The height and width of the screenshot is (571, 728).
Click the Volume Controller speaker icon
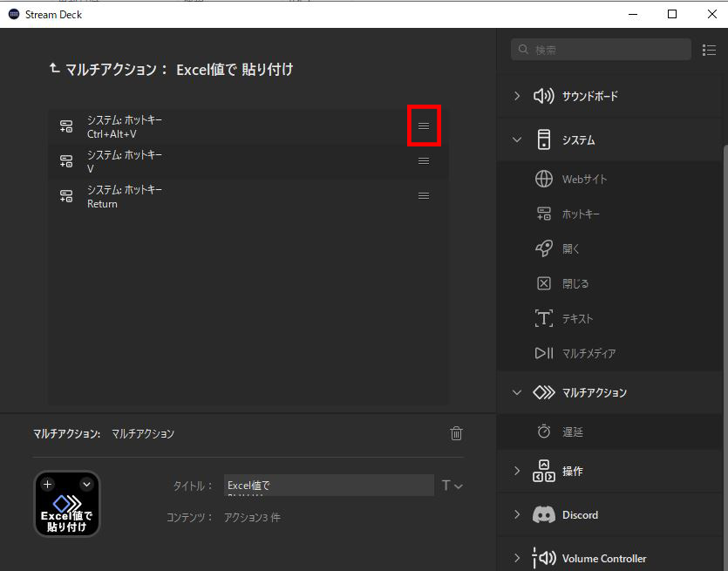pyautogui.click(x=544, y=558)
